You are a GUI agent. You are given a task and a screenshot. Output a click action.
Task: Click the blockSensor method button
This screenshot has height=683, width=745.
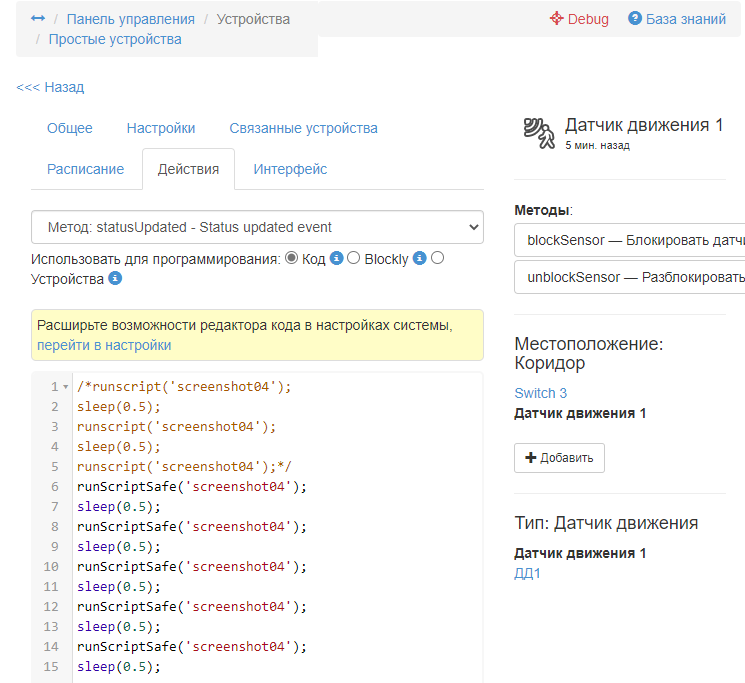(630, 240)
